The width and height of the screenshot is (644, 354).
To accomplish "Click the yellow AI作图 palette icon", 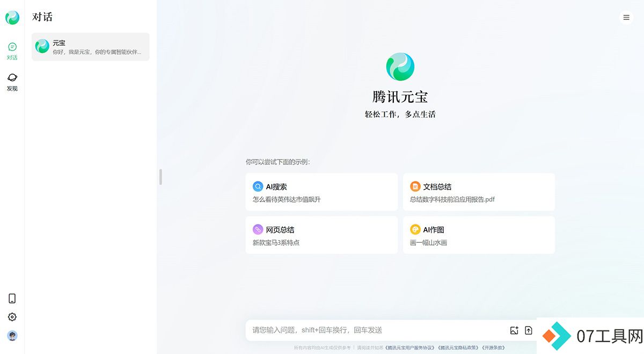I will tap(415, 229).
